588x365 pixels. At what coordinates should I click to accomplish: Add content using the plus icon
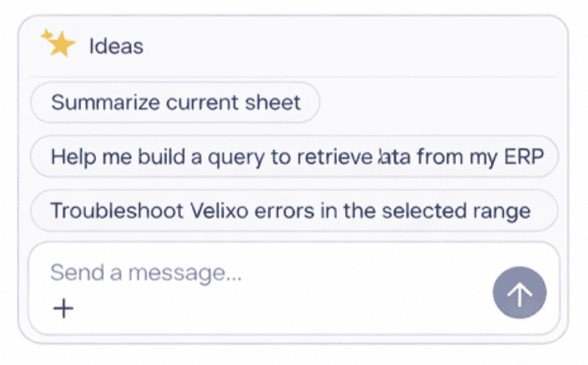tap(63, 308)
